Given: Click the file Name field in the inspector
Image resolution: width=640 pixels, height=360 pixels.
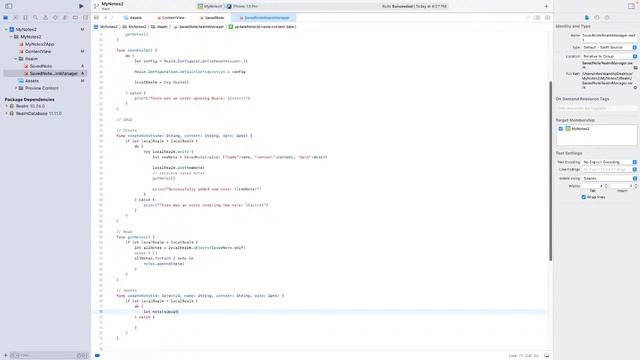Looking at the screenshot, I should pyautogui.click(x=609, y=37).
